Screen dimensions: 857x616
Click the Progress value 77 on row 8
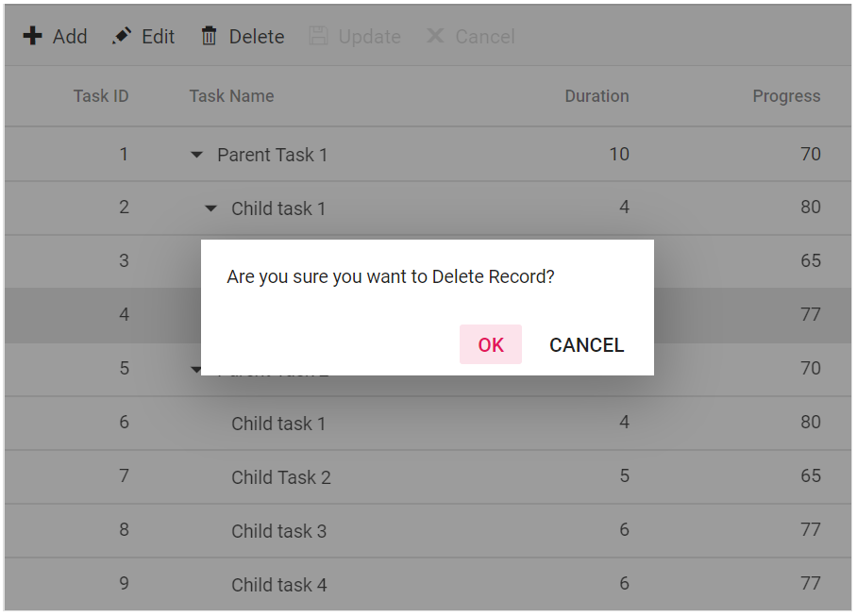(x=811, y=529)
